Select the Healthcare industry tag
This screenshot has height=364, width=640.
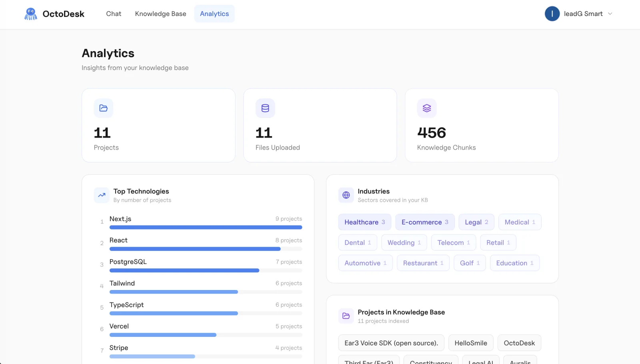click(x=364, y=222)
